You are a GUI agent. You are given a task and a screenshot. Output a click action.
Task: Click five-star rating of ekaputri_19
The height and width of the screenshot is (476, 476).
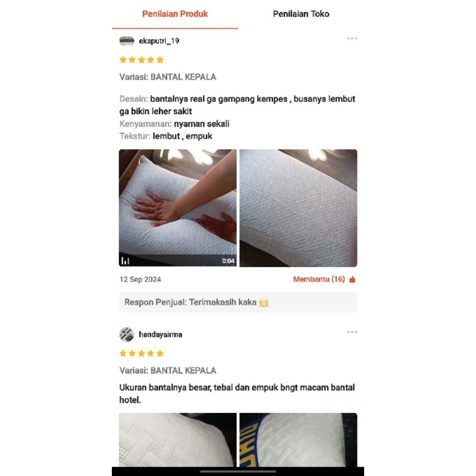pos(142,60)
